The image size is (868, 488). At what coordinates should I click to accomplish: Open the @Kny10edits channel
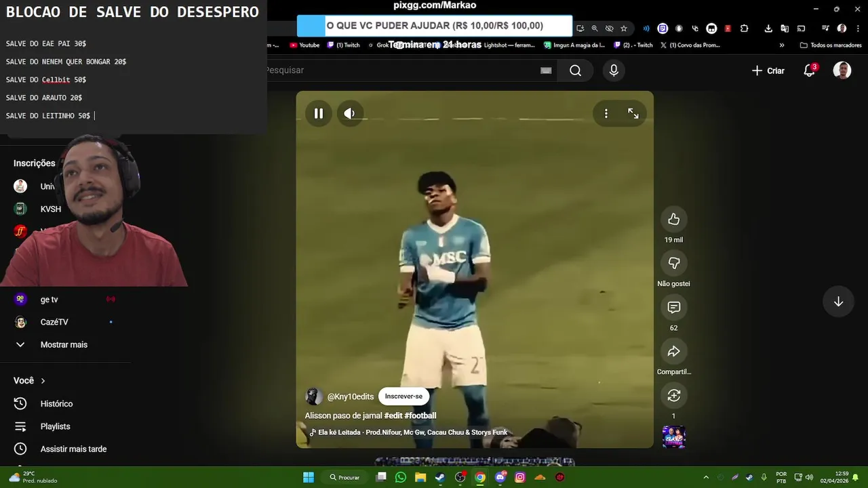350,396
